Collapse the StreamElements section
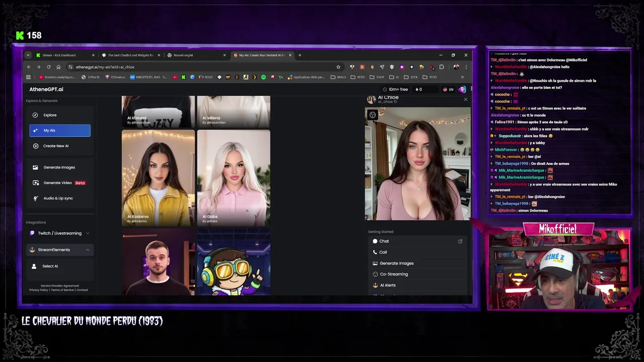The width and height of the screenshot is (644, 362). 60,250
